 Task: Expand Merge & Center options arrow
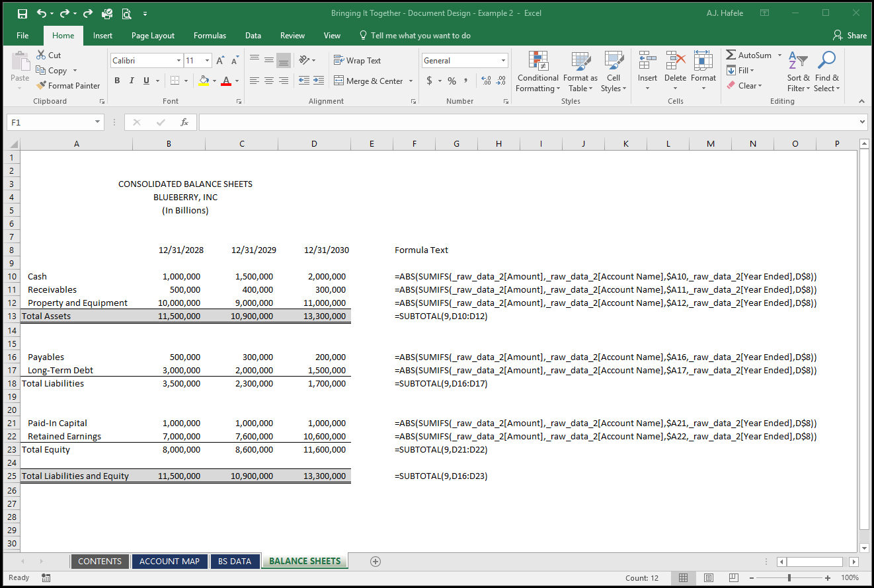click(x=411, y=81)
